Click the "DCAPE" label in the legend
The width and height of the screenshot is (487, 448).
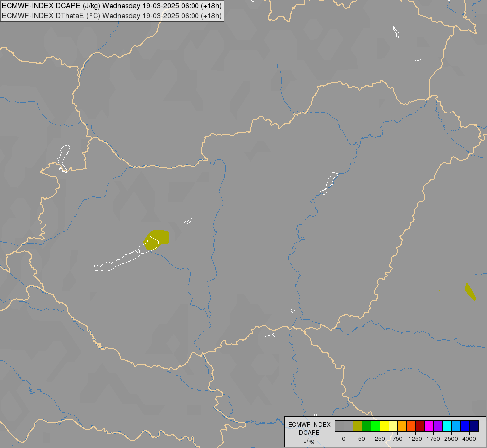coord(309,433)
